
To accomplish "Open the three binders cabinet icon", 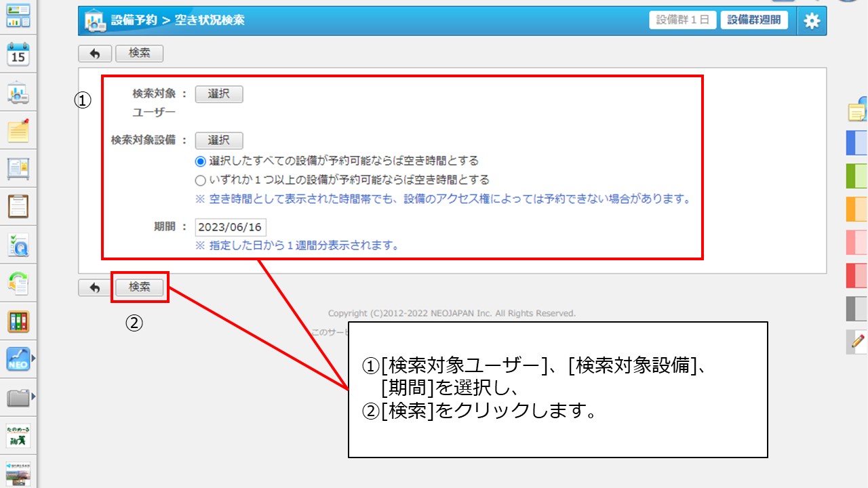I will point(18,321).
